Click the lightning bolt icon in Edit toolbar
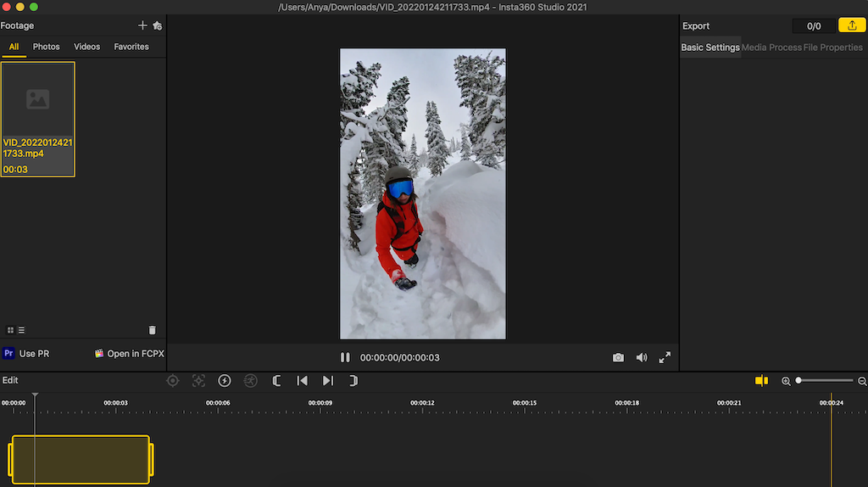The image size is (868, 487). (x=225, y=381)
